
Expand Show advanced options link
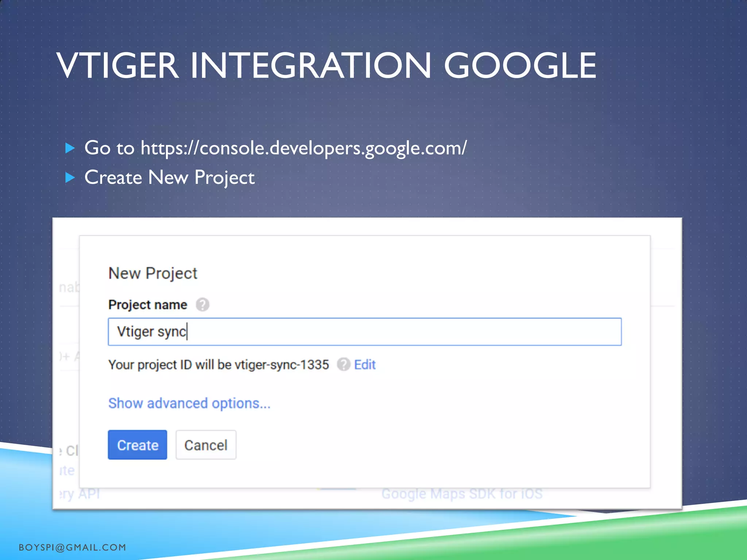189,404
